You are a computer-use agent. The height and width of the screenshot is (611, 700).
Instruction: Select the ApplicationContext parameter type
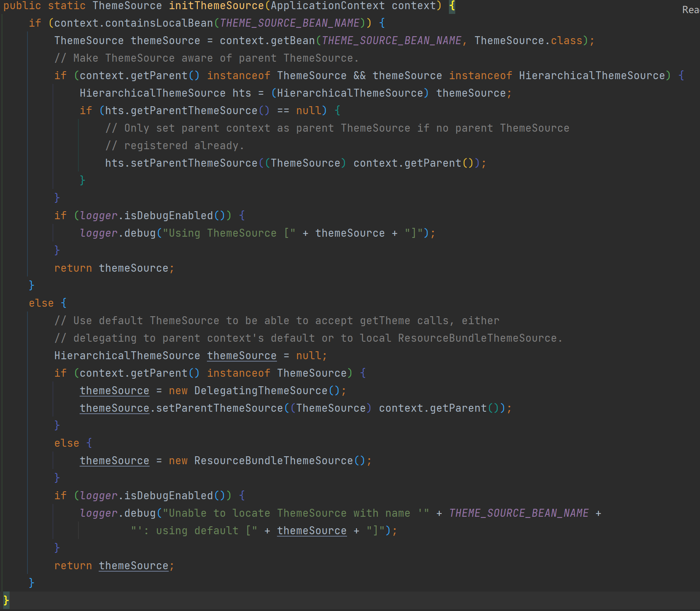click(x=328, y=6)
